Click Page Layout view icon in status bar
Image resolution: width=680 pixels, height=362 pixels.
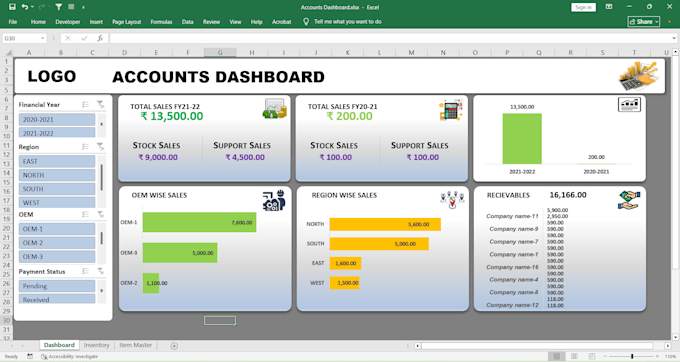point(574,356)
